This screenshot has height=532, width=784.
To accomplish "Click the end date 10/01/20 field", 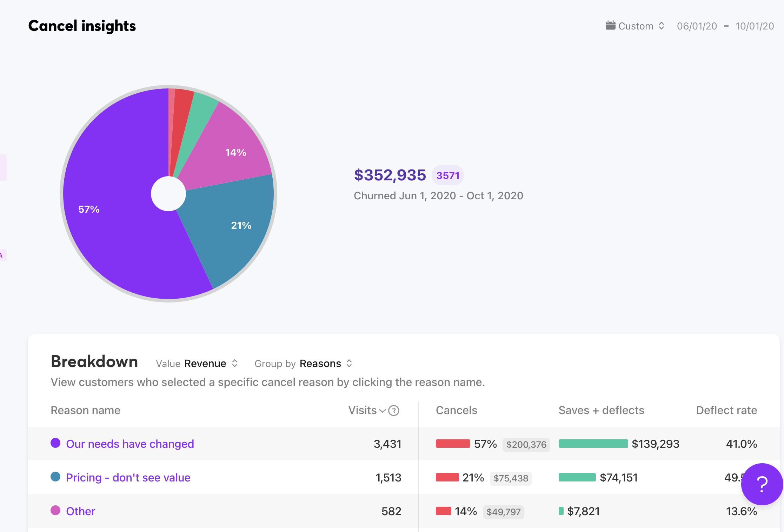I will coord(755,26).
